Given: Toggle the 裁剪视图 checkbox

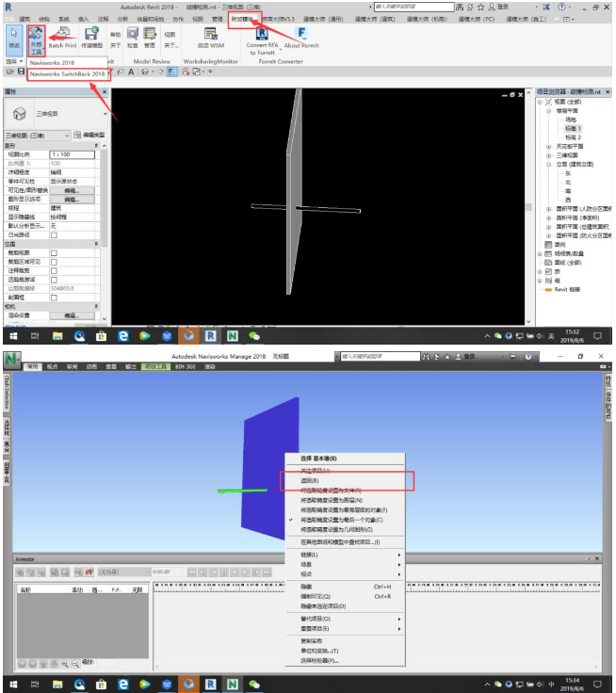Looking at the screenshot, I should tap(54, 253).
